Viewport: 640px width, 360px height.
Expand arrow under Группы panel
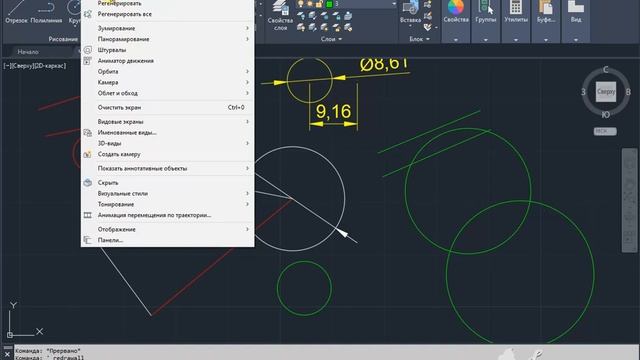(486, 40)
